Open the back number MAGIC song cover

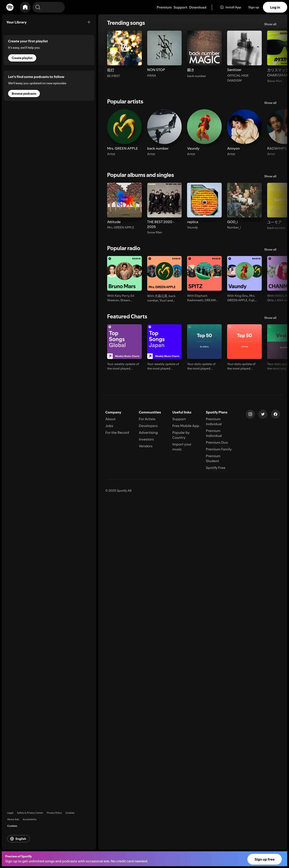(205, 48)
